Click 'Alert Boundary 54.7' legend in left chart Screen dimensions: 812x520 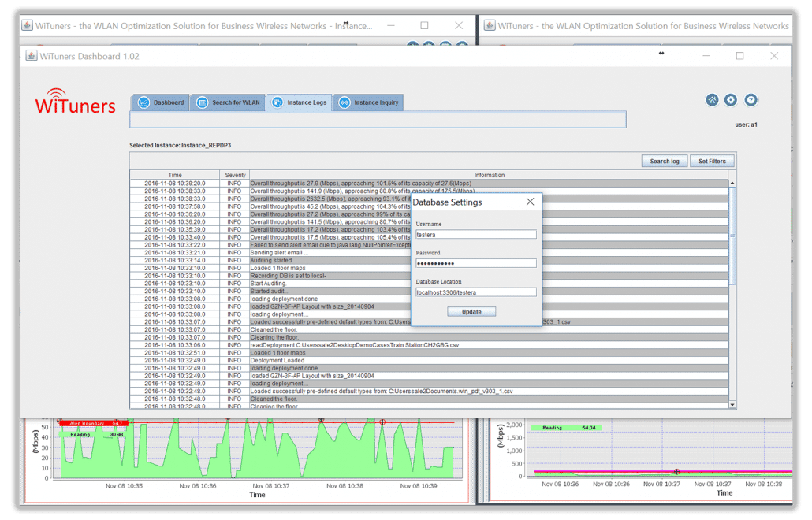tap(93, 423)
